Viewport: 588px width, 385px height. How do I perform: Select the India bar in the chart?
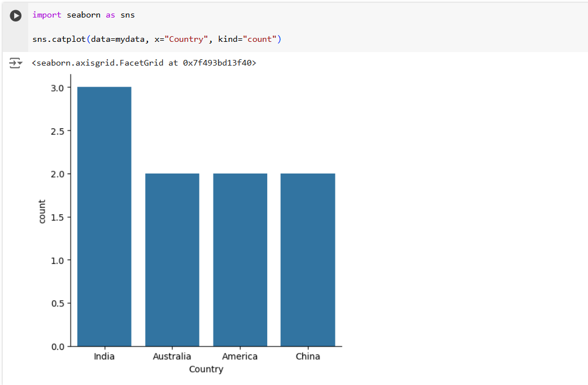[103, 215]
